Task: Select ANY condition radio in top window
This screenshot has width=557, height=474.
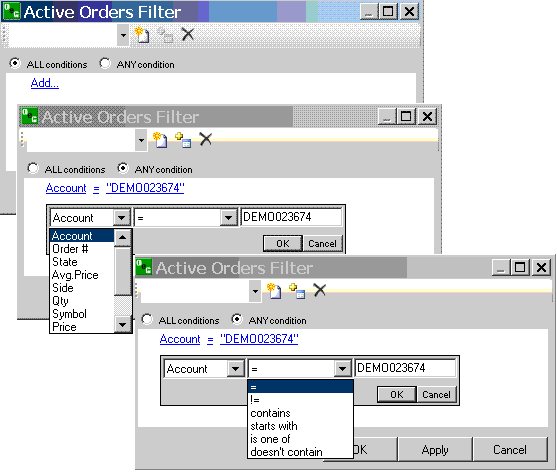Action: coord(105,64)
